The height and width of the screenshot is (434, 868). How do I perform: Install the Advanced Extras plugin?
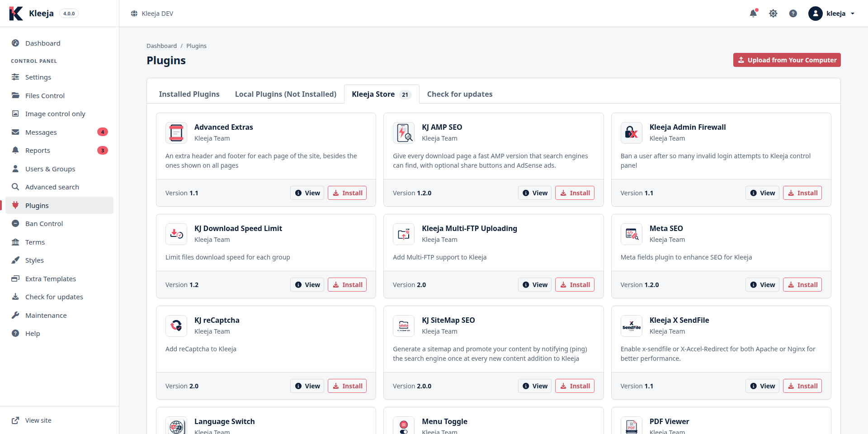click(x=347, y=193)
